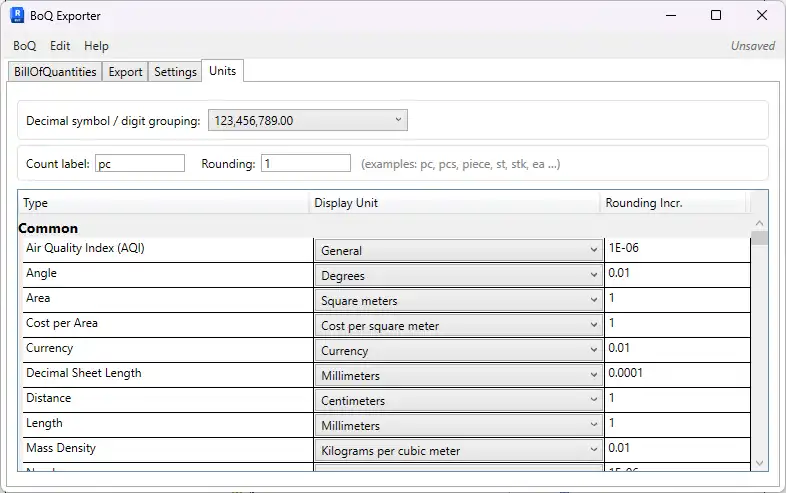Open the Distance unit dropdown showing Centimeters
This screenshot has height=493, width=786.
point(457,400)
